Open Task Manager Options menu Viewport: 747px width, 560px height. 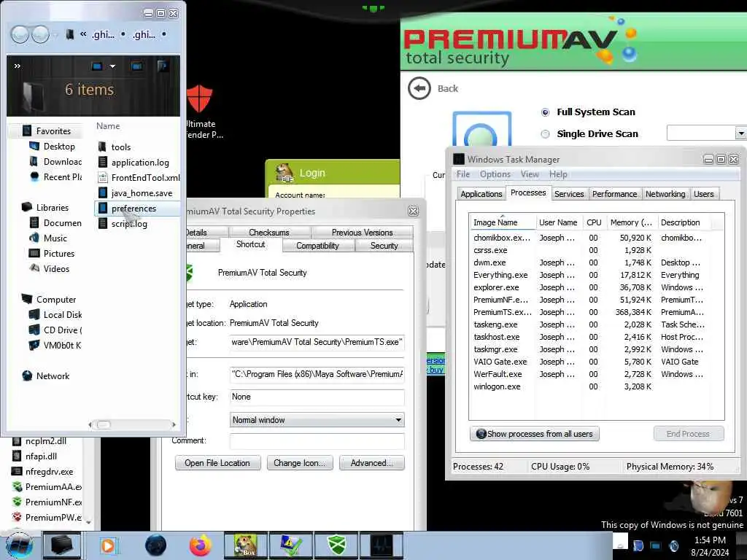click(495, 174)
